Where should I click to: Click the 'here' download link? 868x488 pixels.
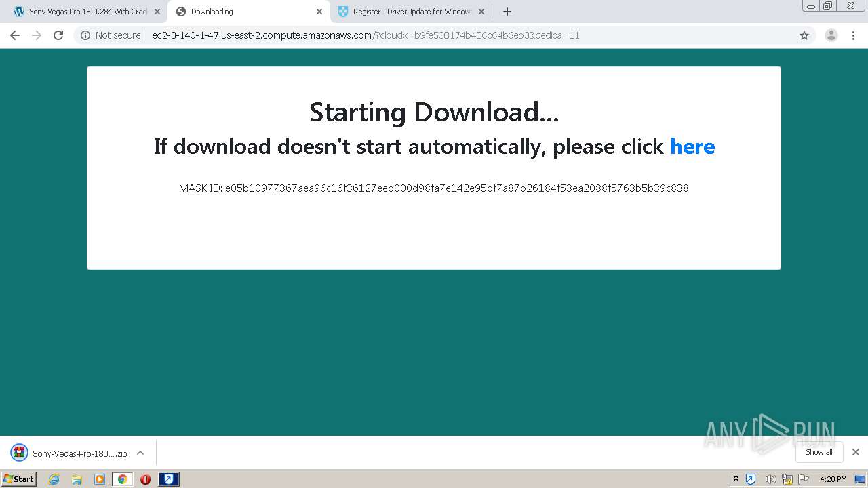click(x=692, y=146)
